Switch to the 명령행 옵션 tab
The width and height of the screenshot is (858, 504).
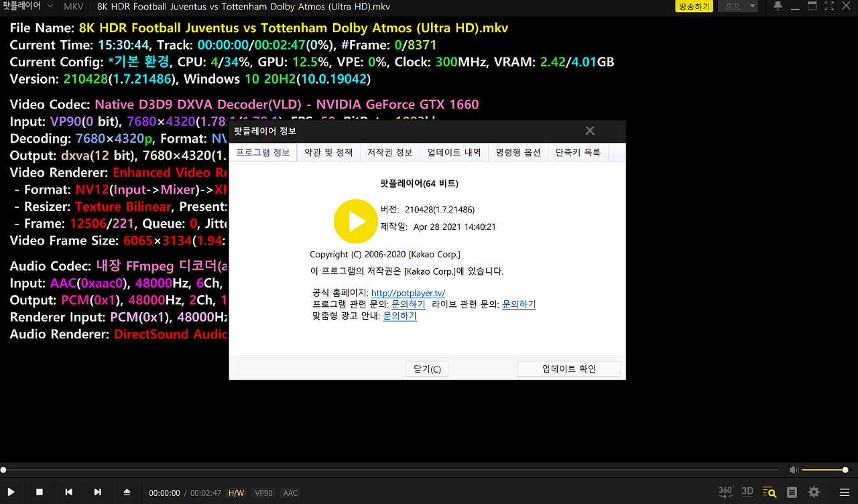[x=518, y=152]
